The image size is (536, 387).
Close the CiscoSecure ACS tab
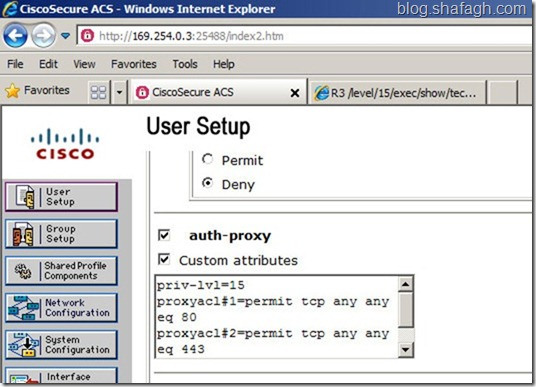pos(295,93)
